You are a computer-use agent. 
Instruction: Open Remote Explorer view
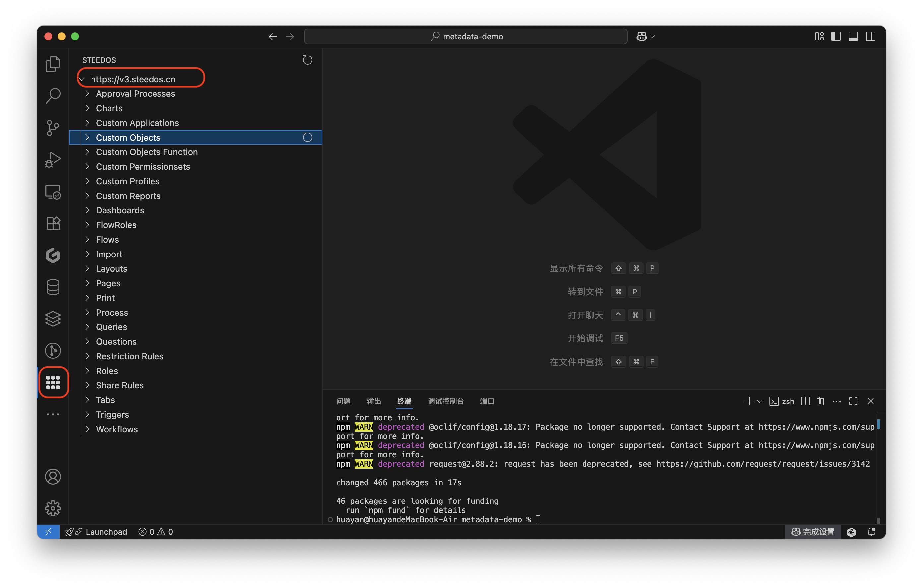53,192
